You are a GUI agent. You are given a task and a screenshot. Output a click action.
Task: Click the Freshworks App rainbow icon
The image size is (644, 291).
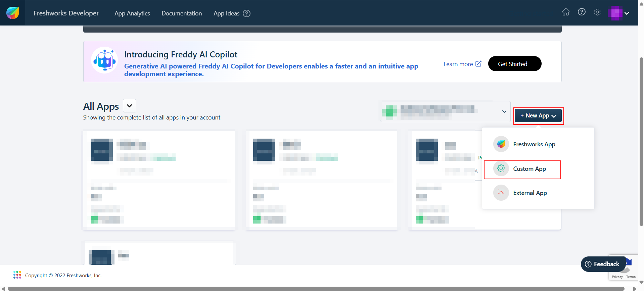[501, 144]
